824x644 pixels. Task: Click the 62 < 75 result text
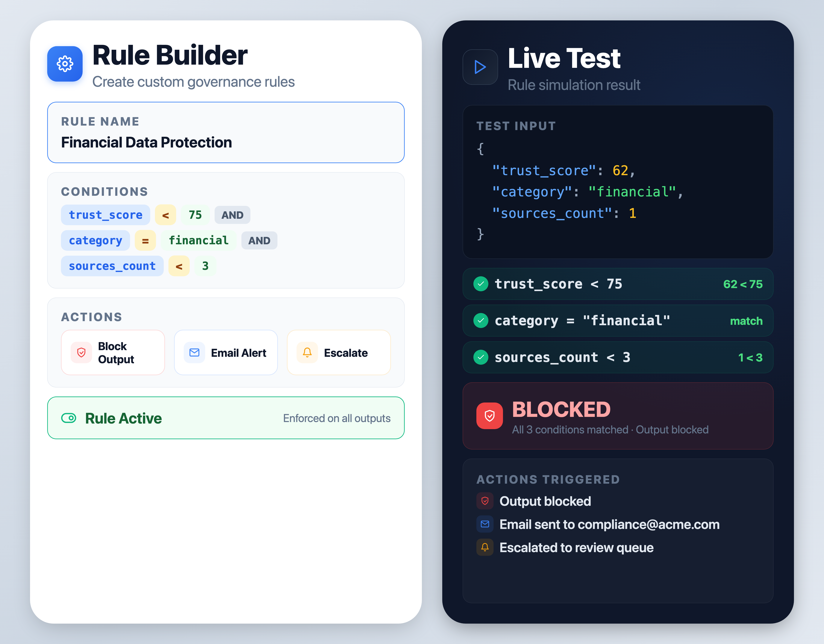coord(742,284)
